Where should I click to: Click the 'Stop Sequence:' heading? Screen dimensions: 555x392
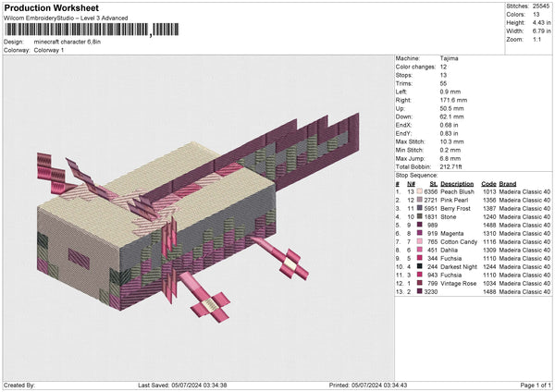click(x=416, y=176)
